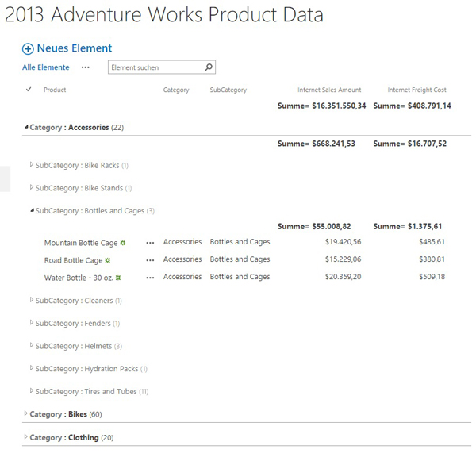Sort by the Product column header
Image resolution: width=476 pixels, height=453 pixels.
point(55,90)
